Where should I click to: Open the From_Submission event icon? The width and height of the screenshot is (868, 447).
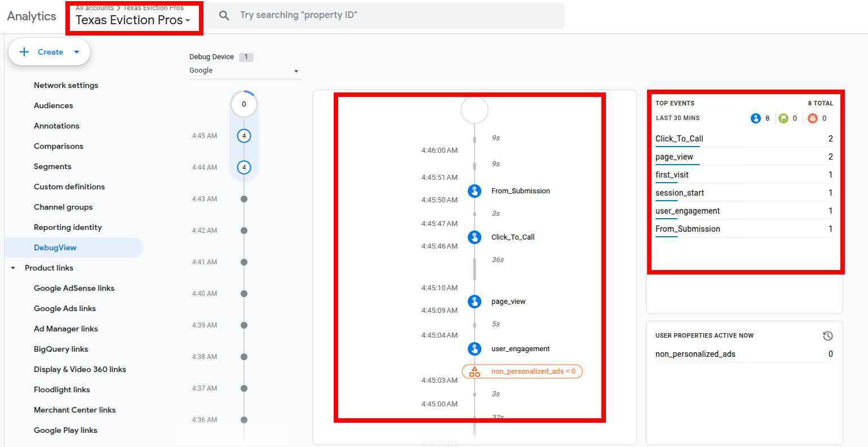[x=475, y=191]
